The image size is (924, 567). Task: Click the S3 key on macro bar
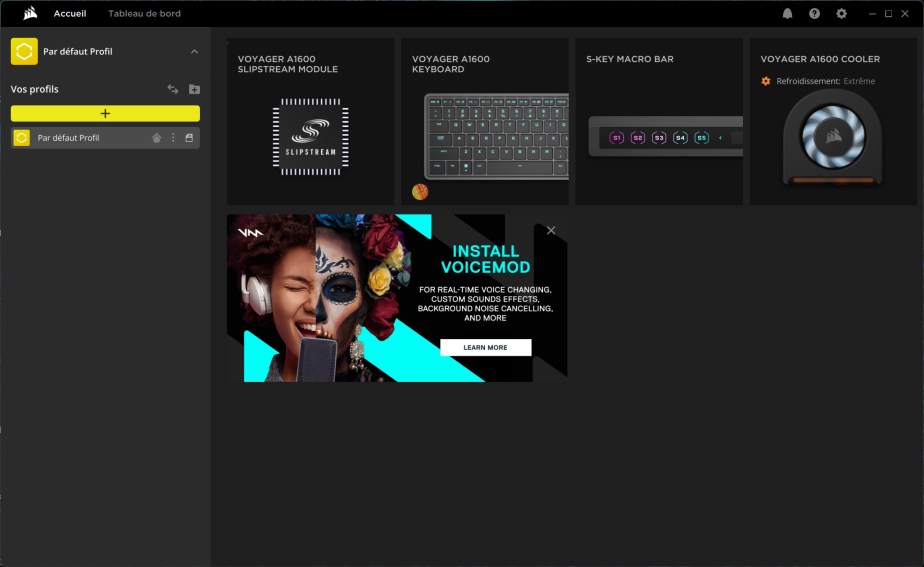point(659,138)
